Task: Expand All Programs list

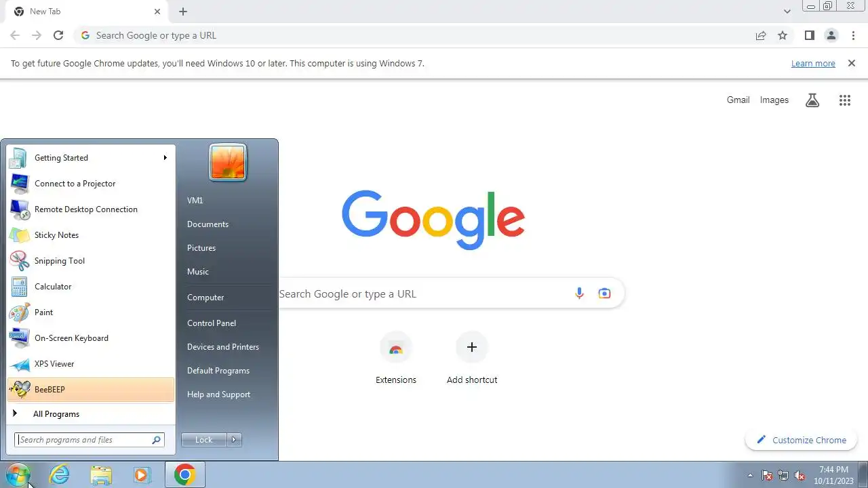Action: pyautogui.click(x=91, y=414)
